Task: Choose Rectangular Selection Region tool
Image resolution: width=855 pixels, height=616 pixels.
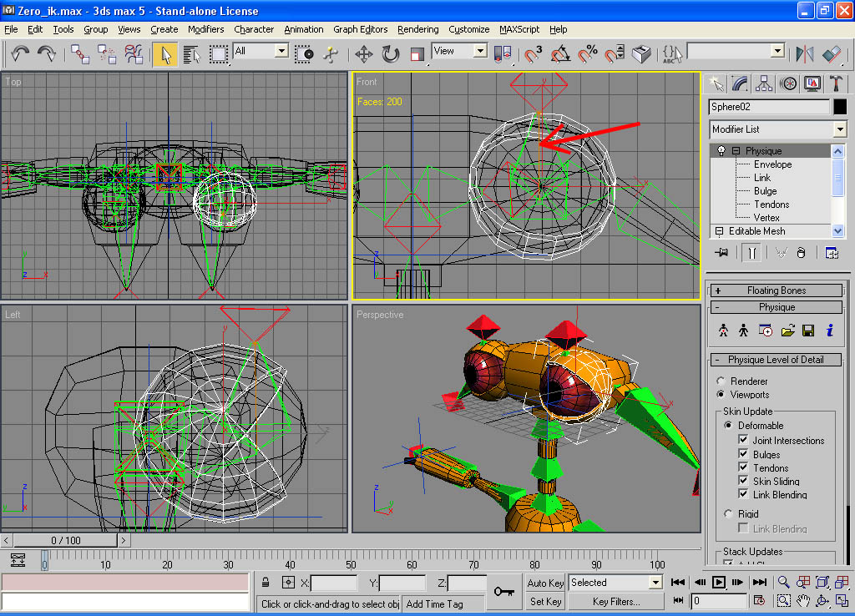Action: (219, 54)
